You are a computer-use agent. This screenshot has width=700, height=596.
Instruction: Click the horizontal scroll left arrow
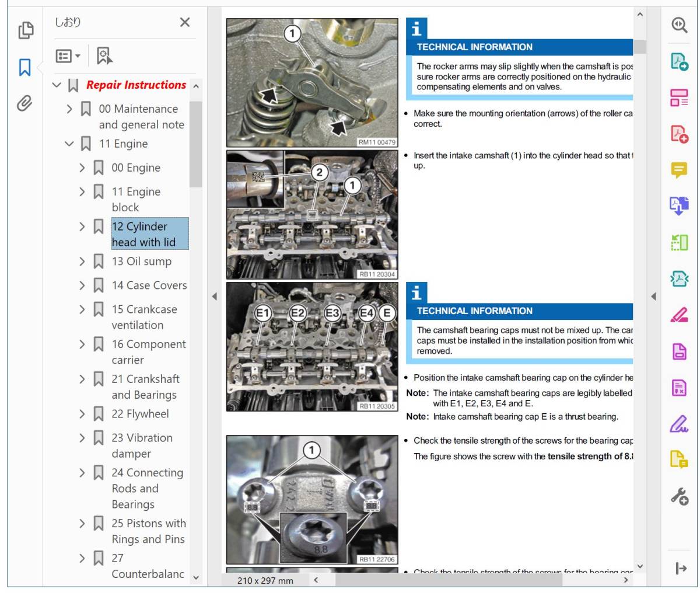pos(316,580)
